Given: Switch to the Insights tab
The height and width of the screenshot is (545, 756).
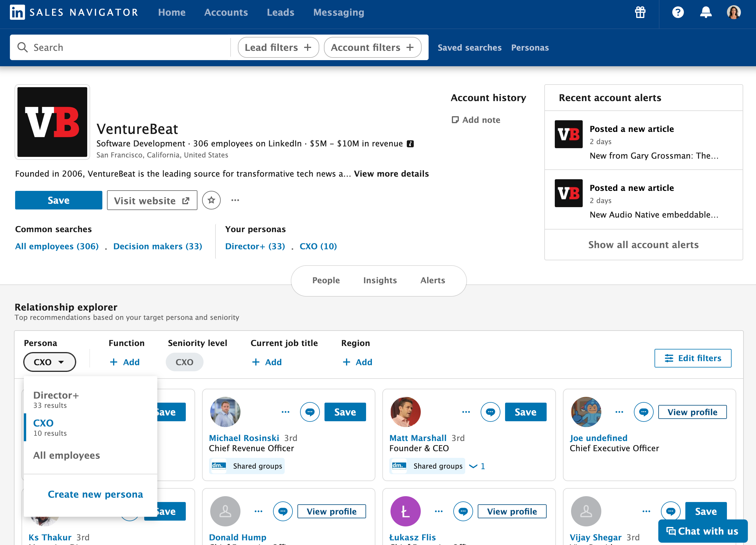Looking at the screenshot, I should tap(380, 281).
